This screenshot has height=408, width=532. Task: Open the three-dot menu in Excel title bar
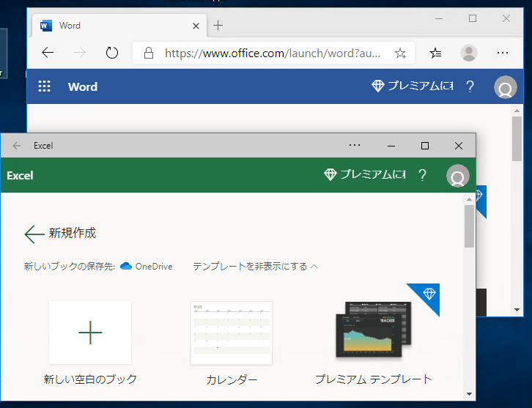[x=355, y=145]
